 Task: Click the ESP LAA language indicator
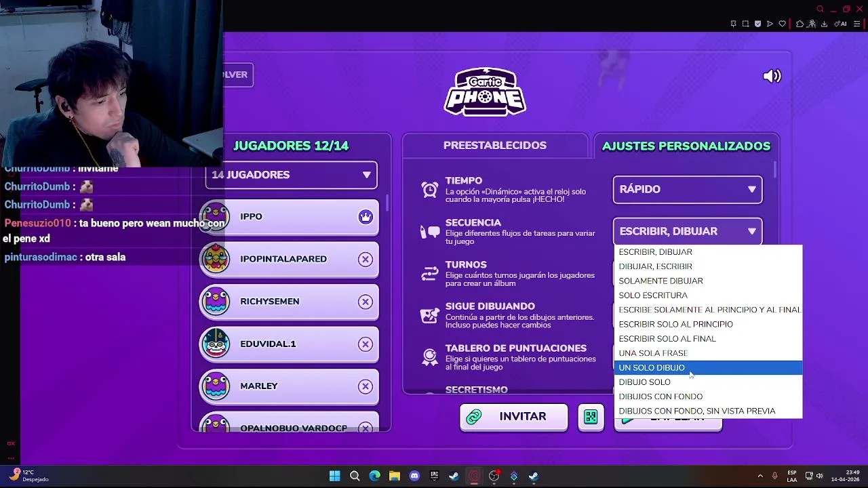[x=792, y=476]
